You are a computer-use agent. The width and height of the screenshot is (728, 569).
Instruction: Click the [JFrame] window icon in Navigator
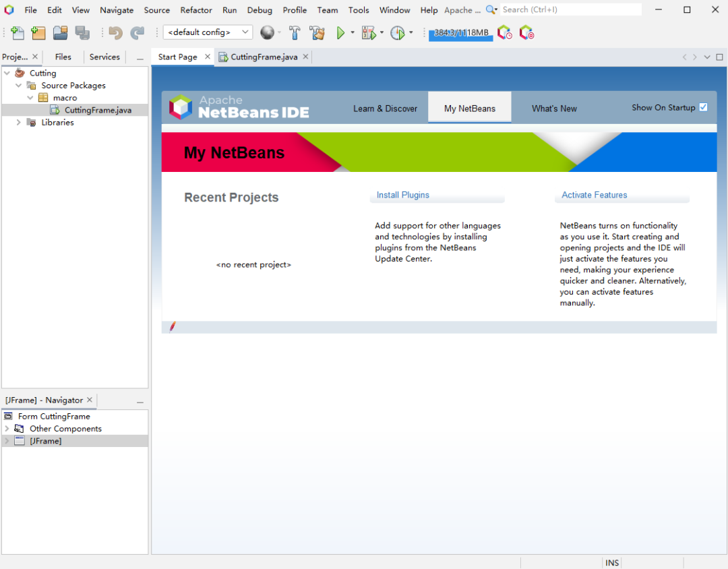click(19, 441)
